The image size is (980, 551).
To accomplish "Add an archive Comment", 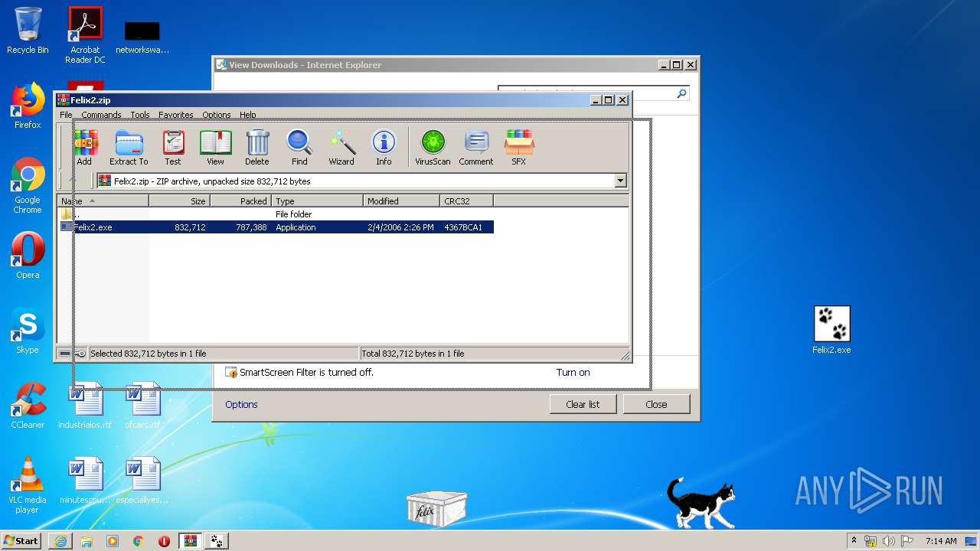I will coord(476,148).
